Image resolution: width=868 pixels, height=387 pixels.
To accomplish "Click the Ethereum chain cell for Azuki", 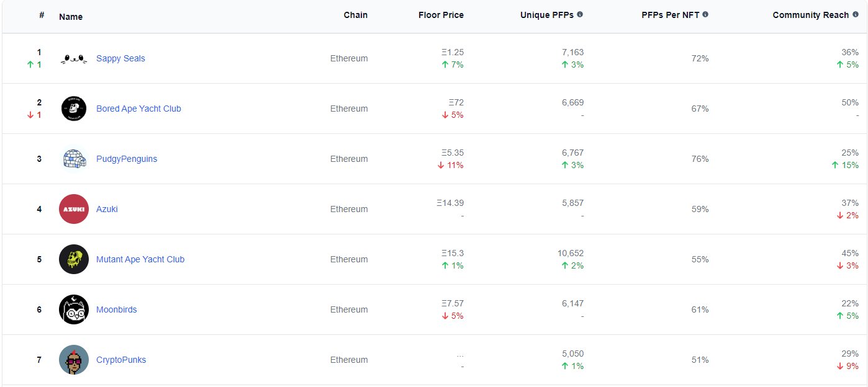I will [349, 209].
